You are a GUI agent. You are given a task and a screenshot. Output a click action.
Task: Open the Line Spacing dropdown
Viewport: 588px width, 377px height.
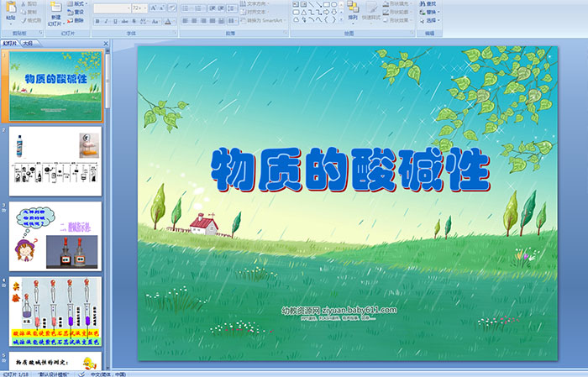pos(232,8)
